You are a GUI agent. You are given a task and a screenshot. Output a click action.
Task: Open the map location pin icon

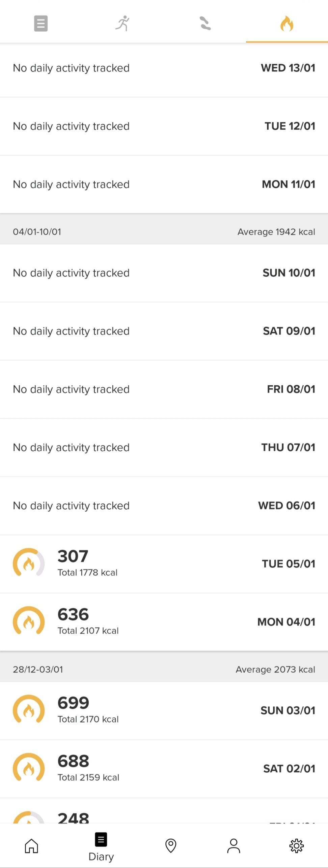(x=171, y=845)
